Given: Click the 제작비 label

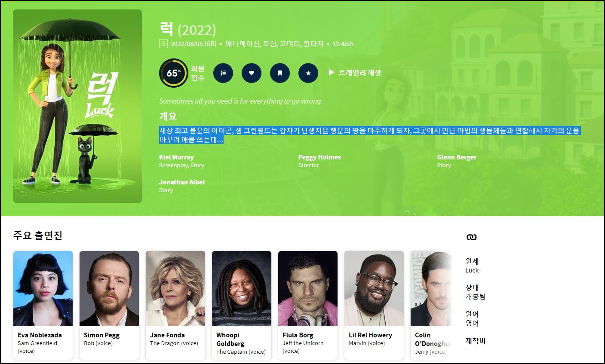Looking at the screenshot, I should (x=475, y=341).
